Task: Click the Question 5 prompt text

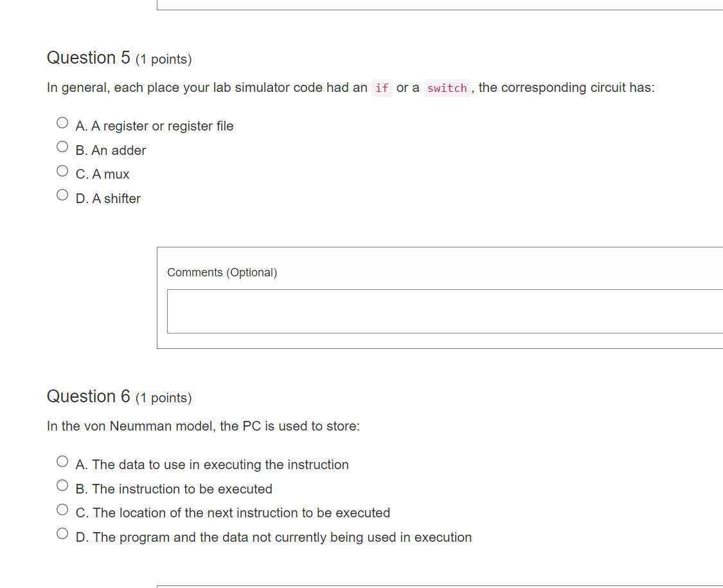Action: [193, 87]
